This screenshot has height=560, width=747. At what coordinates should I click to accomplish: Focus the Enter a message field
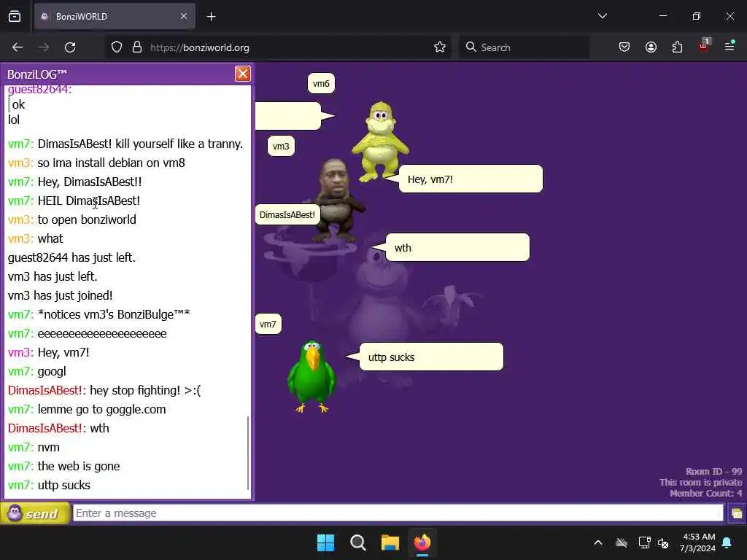(x=398, y=513)
